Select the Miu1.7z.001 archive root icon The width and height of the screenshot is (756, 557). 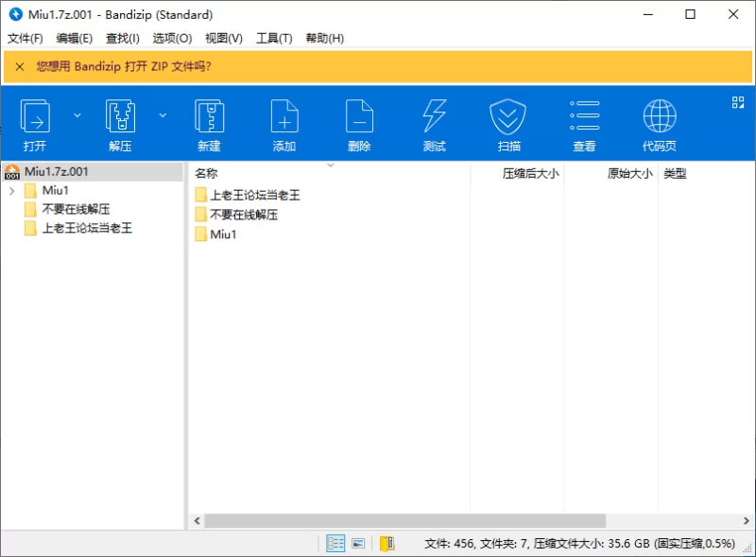pos(12,172)
